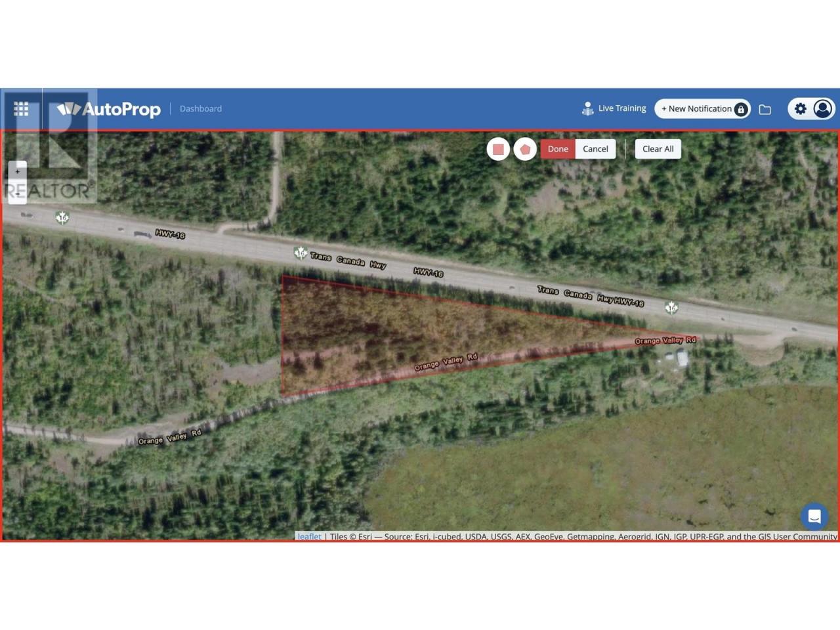Open the user profile avatar
The width and height of the screenshot is (840, 630).
(822, 108)
